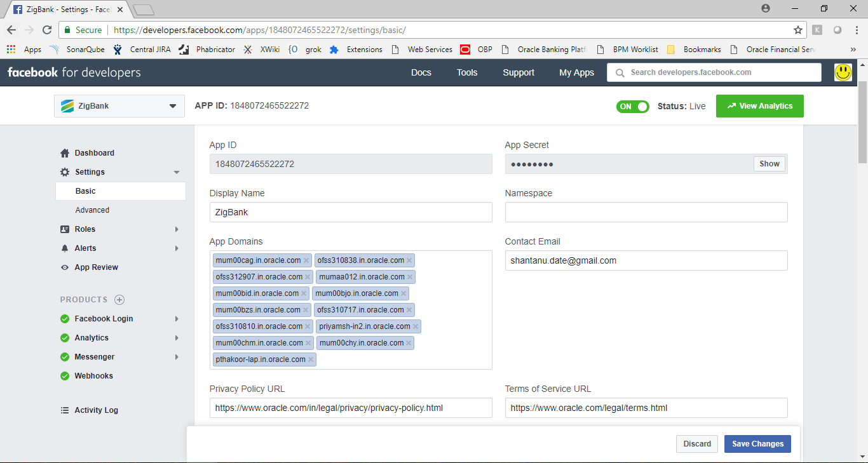Remove the mumaa012.in.oracle.com domain tag
The width and height of the screenshot is (868, 463).
[410, 277]
